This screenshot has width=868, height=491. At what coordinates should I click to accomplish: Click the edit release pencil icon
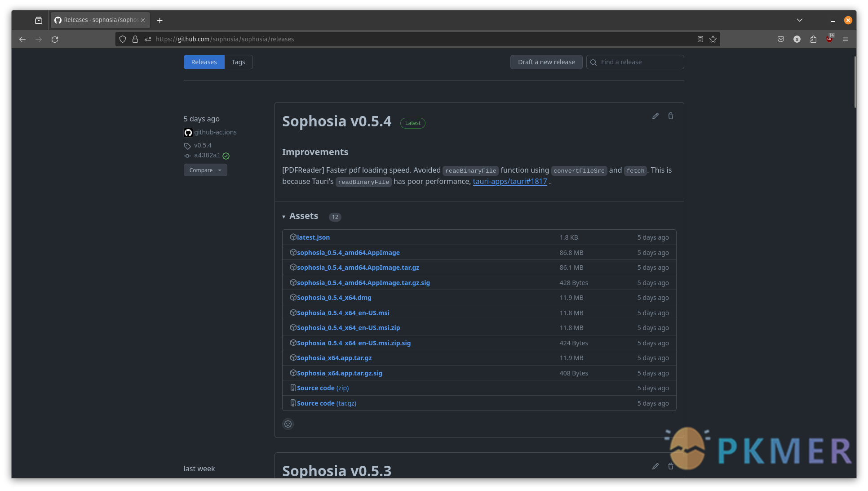tap(655, 116)
